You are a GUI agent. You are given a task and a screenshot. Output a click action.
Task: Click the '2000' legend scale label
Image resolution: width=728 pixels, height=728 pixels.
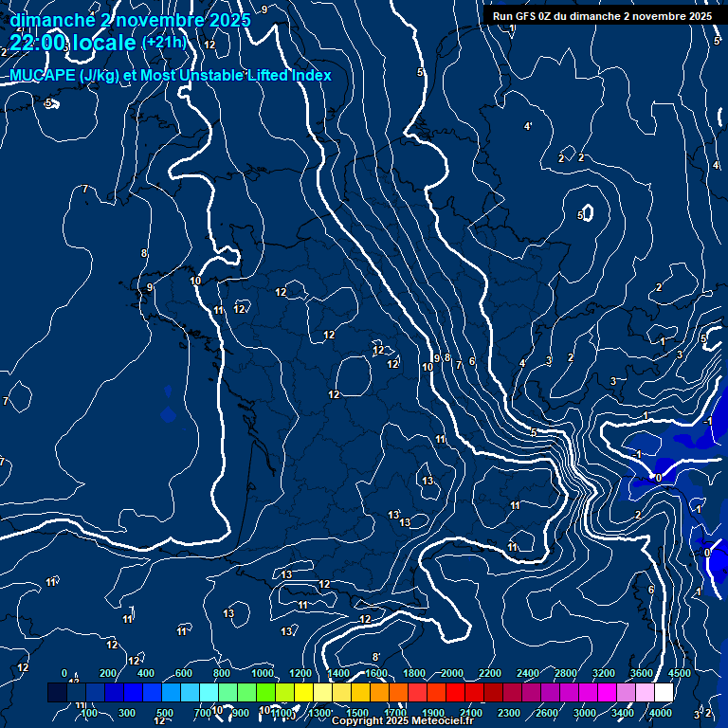452,673
